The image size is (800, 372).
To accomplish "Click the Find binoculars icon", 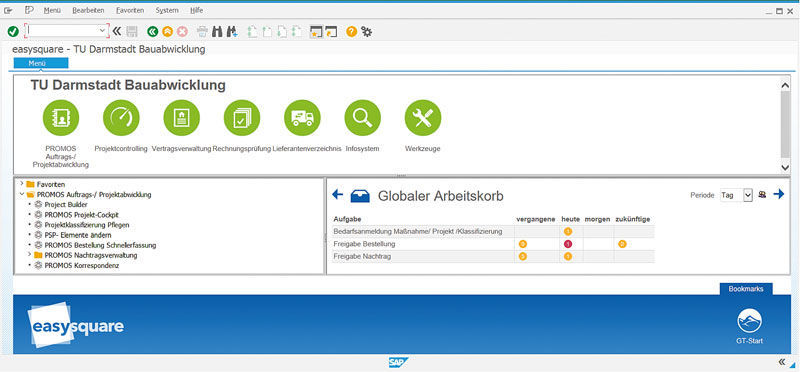I will coord(217,32).
